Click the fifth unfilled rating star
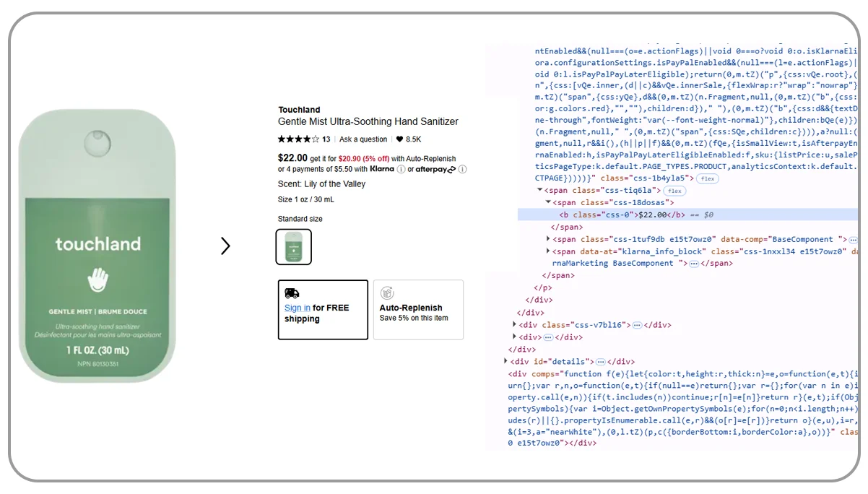868x494 pixels. pos(316,139)
